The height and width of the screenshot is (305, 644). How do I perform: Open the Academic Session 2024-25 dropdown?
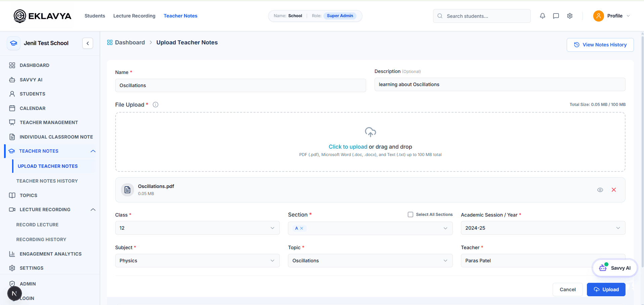coord(543,228)
